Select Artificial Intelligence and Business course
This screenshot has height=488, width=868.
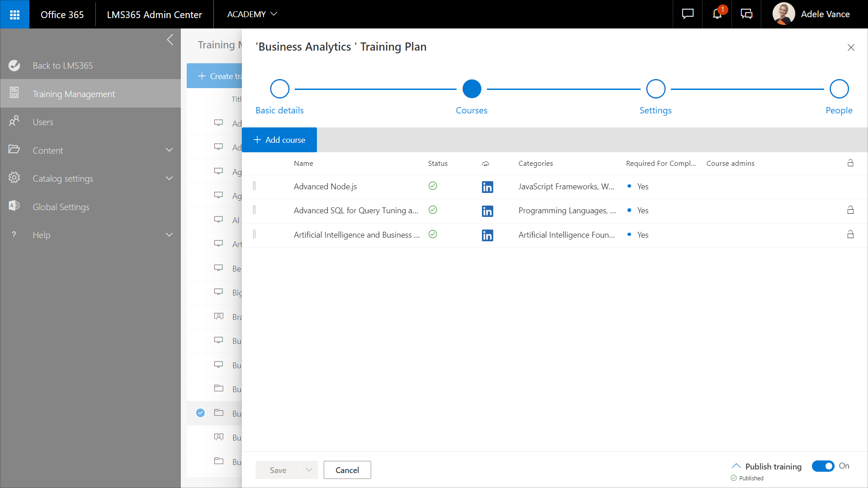click(x=357, y=235)
